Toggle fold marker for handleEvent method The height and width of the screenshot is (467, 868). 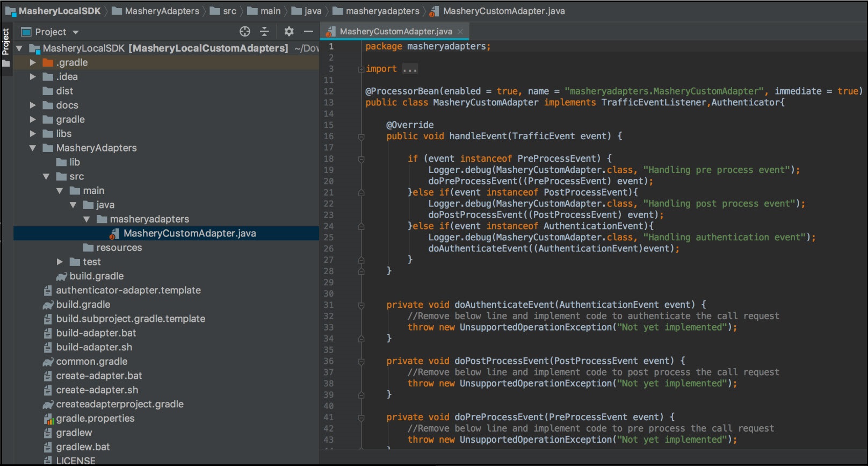[x=361, y=137]
